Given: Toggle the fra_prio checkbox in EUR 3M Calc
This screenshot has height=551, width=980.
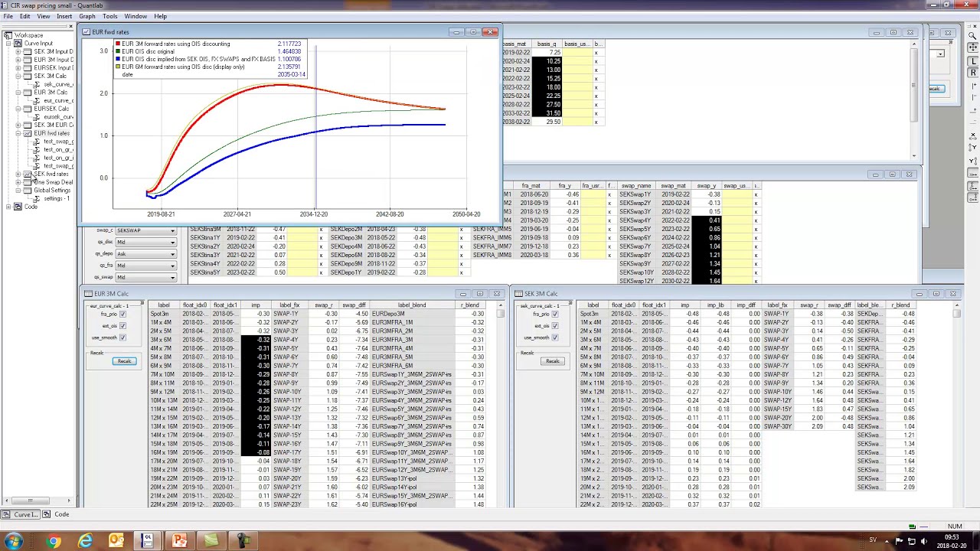Looking at the screenshot, I should click(122, 315).
